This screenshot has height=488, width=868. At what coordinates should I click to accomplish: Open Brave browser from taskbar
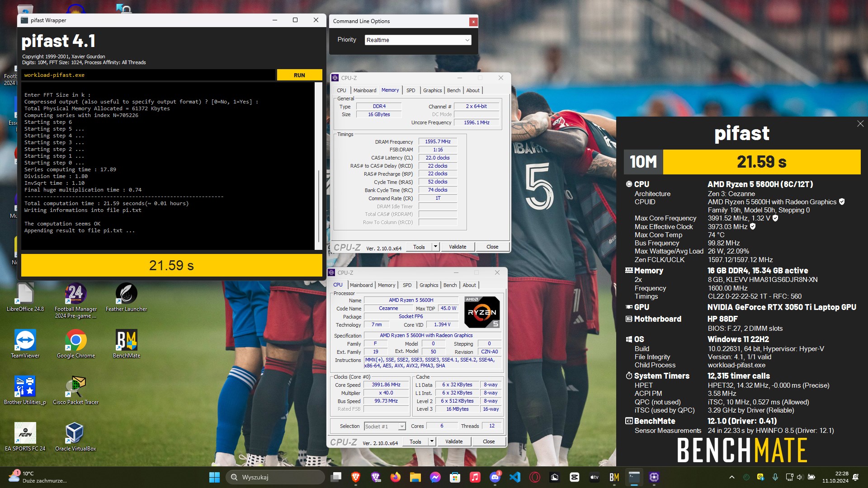click(356, 477)
